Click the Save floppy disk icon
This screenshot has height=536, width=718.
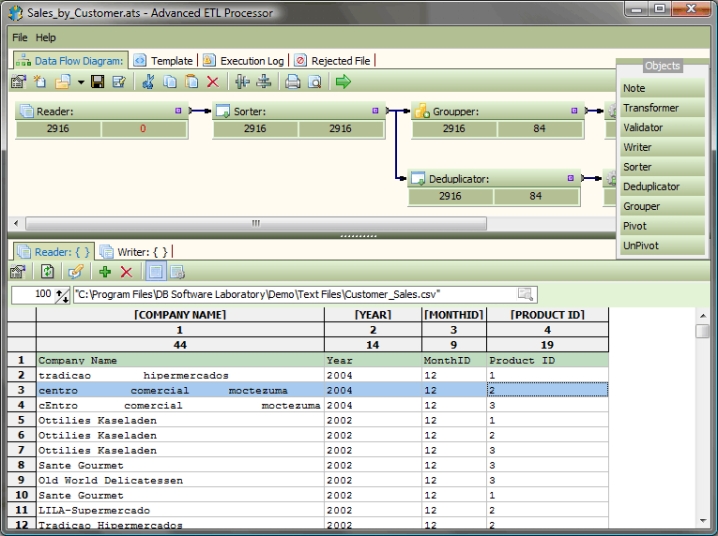click(98, 82)
